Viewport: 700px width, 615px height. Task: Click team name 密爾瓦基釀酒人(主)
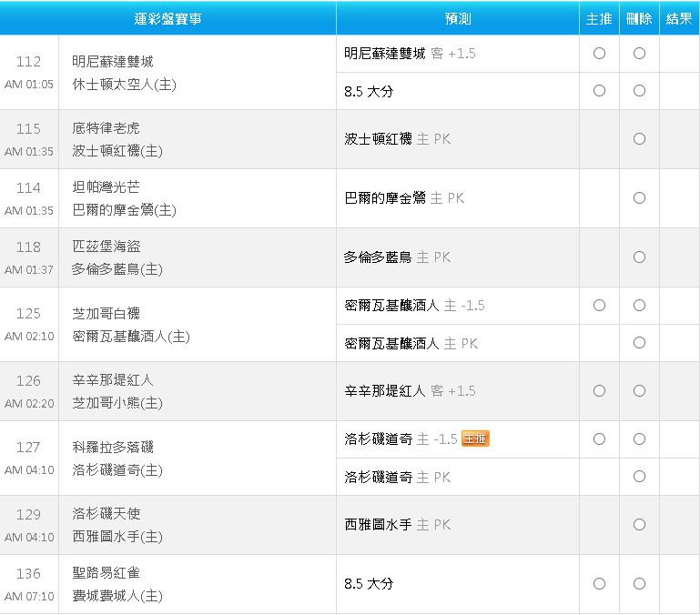coord(131,336)
